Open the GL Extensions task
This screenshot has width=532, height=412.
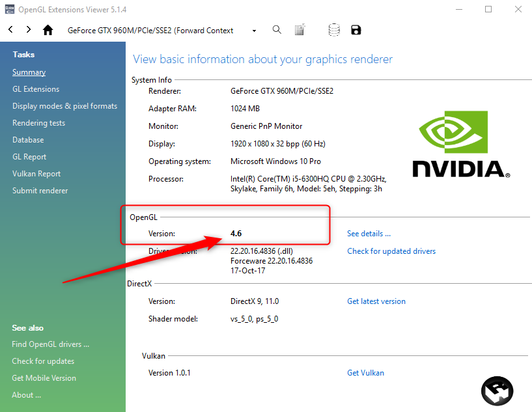click(36, 89)
